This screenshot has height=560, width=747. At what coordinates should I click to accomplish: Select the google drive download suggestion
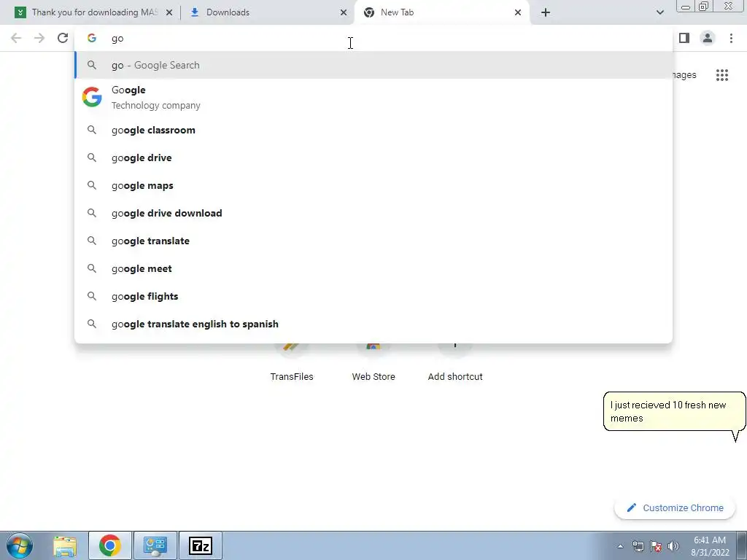(x=373, y=213)
